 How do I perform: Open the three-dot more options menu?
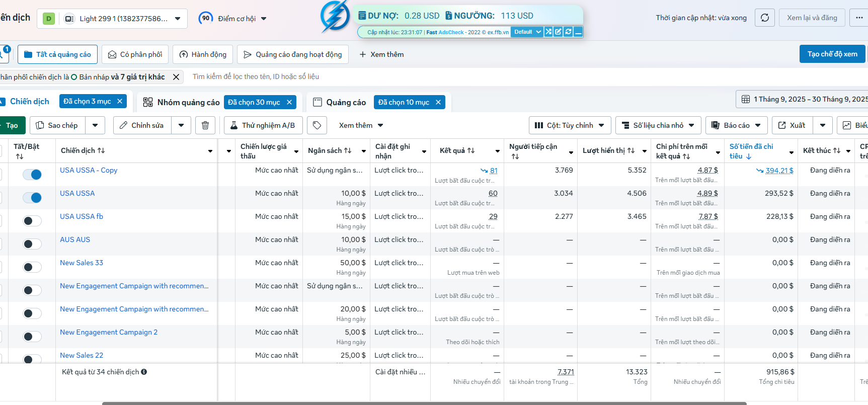point(858,18)
